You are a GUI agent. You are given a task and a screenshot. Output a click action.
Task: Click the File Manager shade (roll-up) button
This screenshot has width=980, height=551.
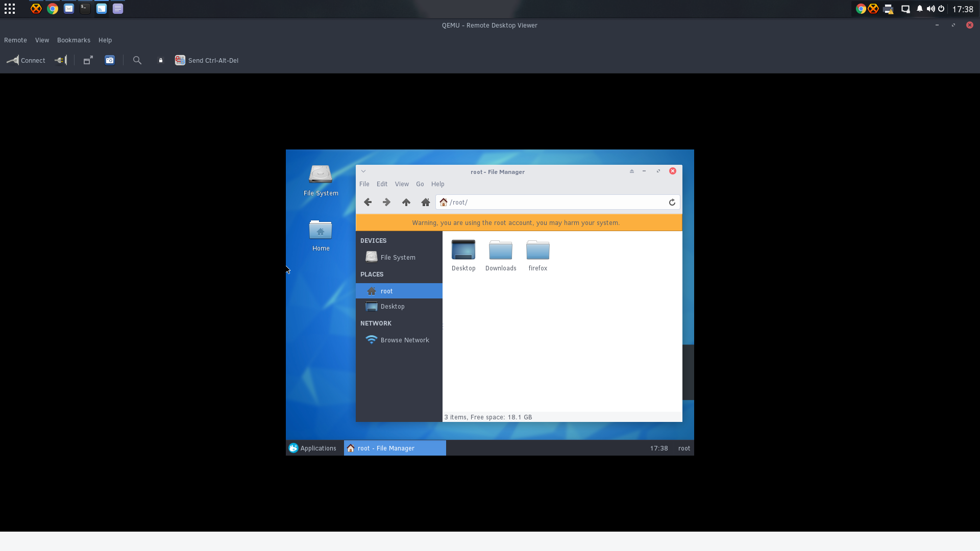(632, 171)
